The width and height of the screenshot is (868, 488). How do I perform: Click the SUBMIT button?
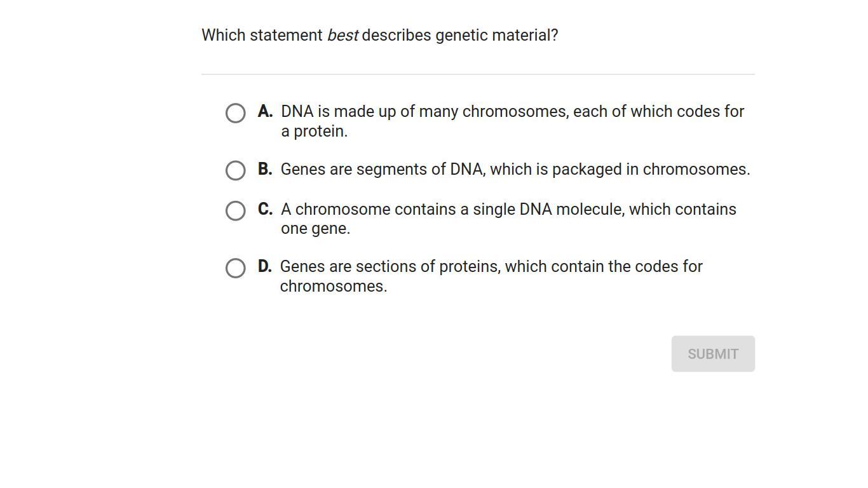click(x=712, y=354)
